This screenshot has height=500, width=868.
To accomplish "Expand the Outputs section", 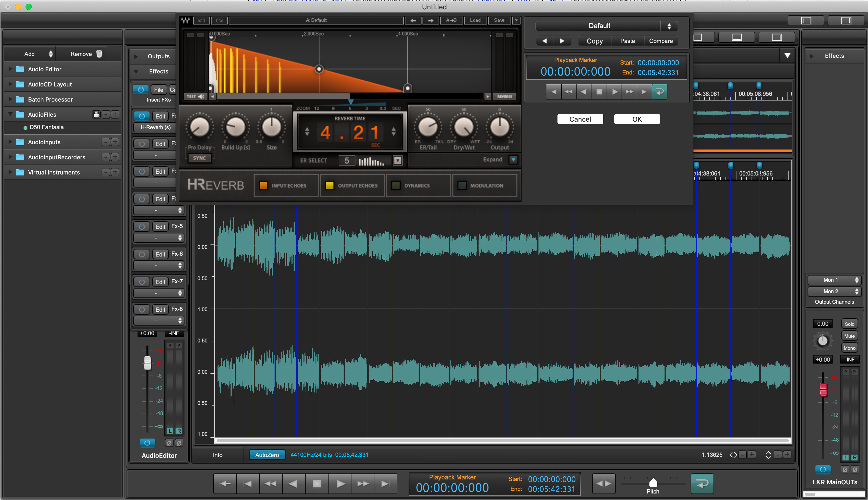I will pyautogui.click(x=136, y=56).
